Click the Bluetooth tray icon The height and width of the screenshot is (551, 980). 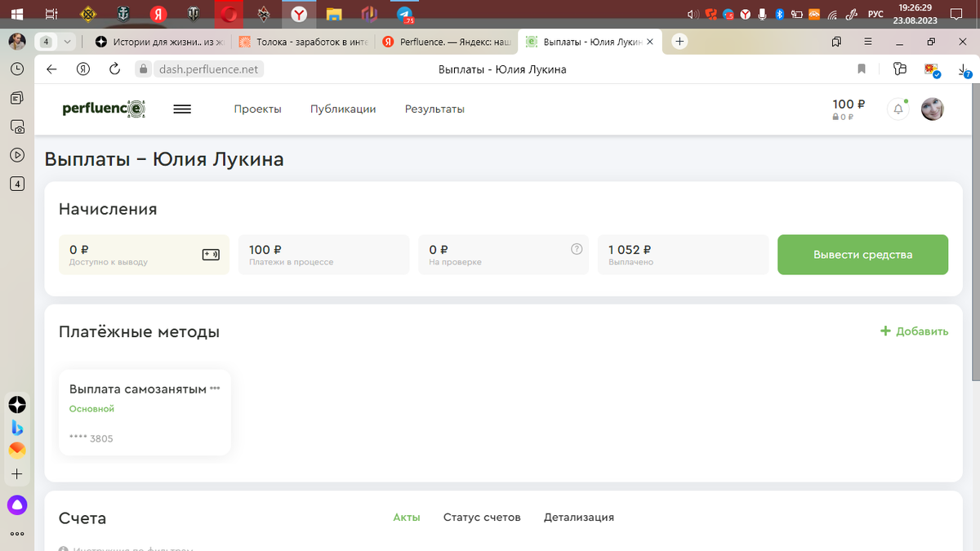pyautogui.click(x=779, y=14)
